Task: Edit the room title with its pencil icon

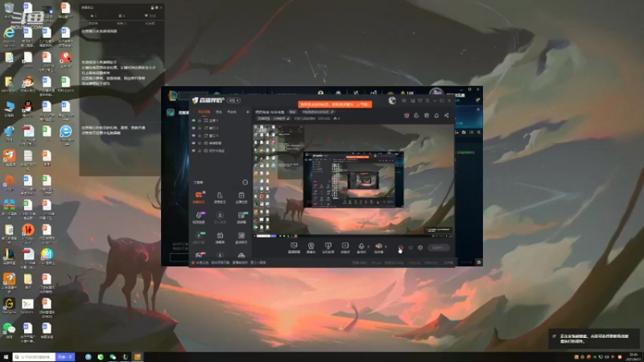Action: (332, 112)
